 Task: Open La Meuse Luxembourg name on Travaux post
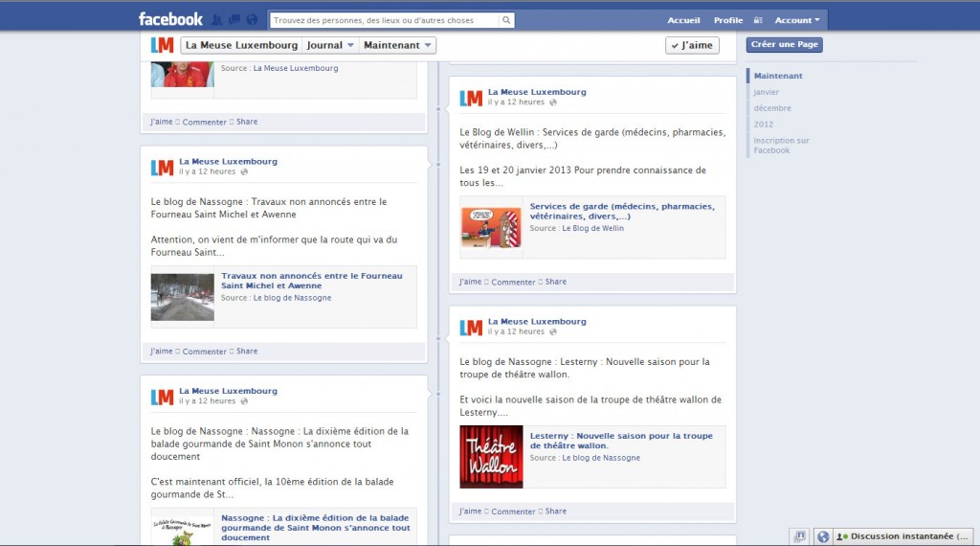pos(228,161)
